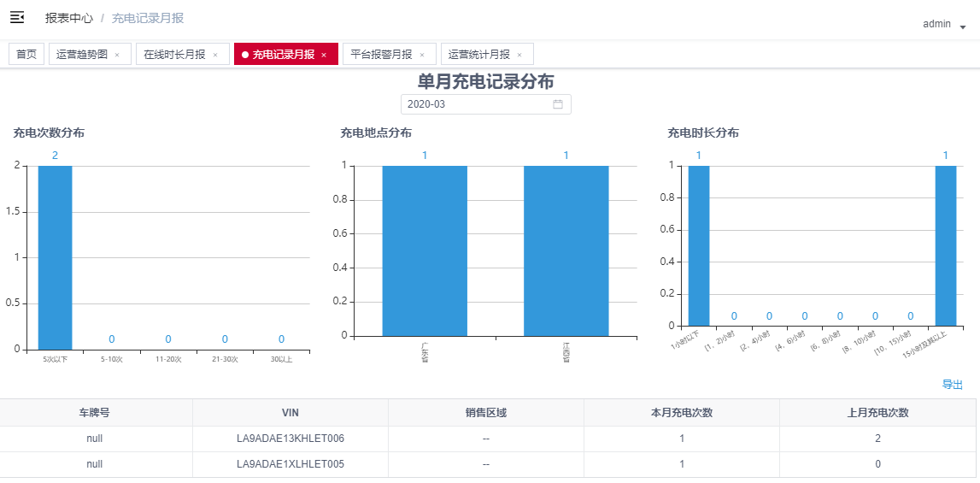Close the 在线时长月报 tab
Screen dimensions: 980x483
215,55
